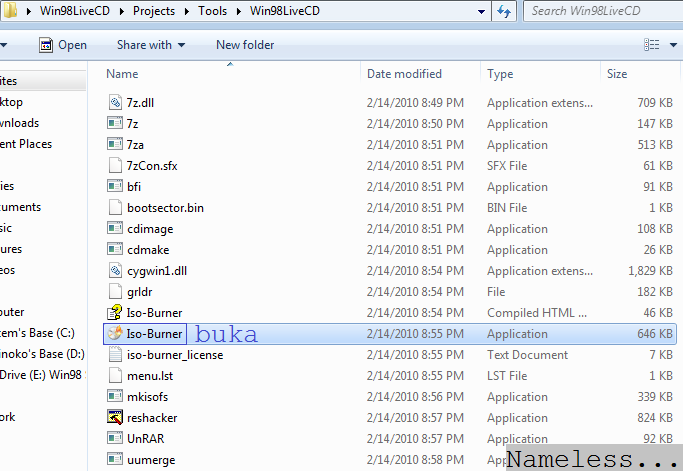
Task: Click the bootsector.bin file icon
Action: (x=115, y=207)
